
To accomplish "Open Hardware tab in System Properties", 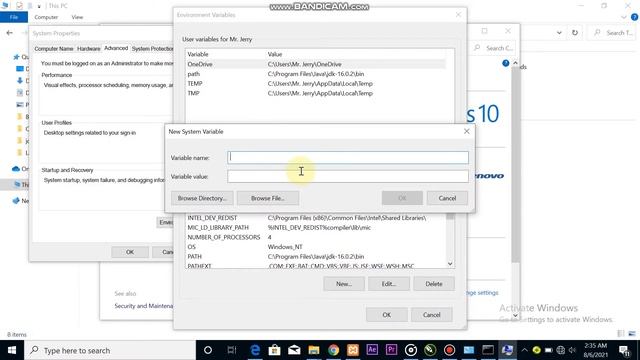I will click(89, 49).
